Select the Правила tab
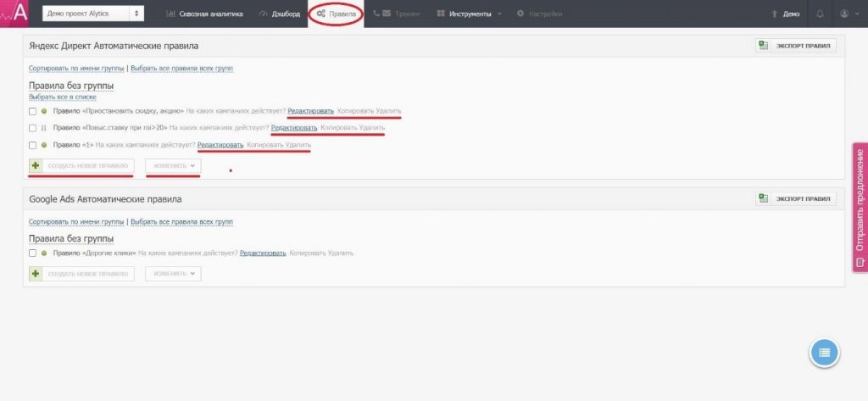The height and width of the screenshot is (401, 868). click(x=336, y=14)
